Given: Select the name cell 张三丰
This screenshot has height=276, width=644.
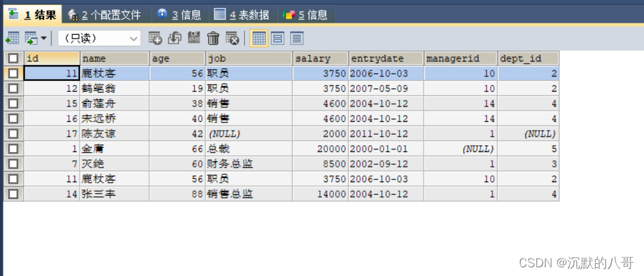Looking at the screenshot, I should [x=114, y=194].
